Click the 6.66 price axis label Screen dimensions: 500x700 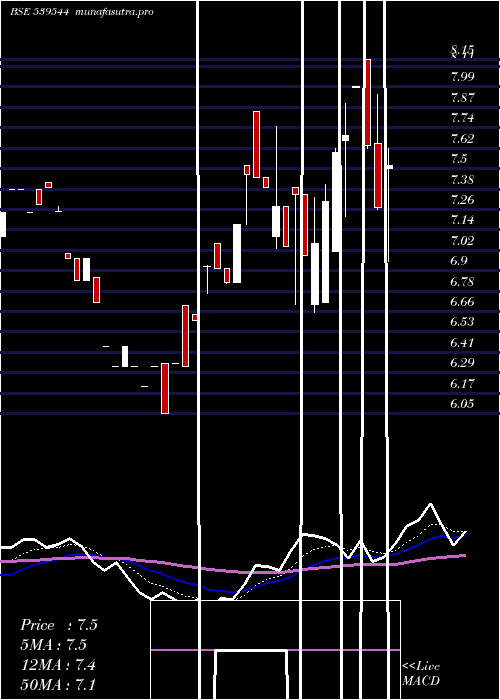point(462,302)
